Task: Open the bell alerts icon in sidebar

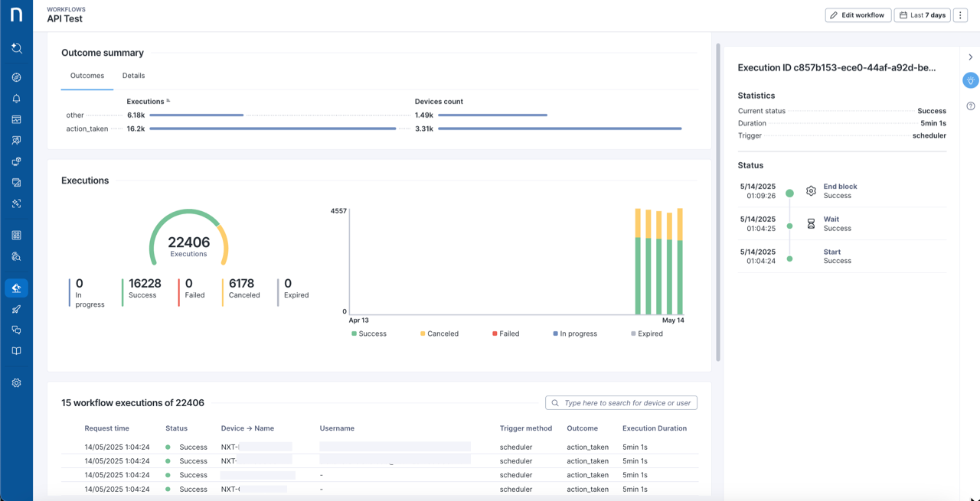Action: click(16, 99)
